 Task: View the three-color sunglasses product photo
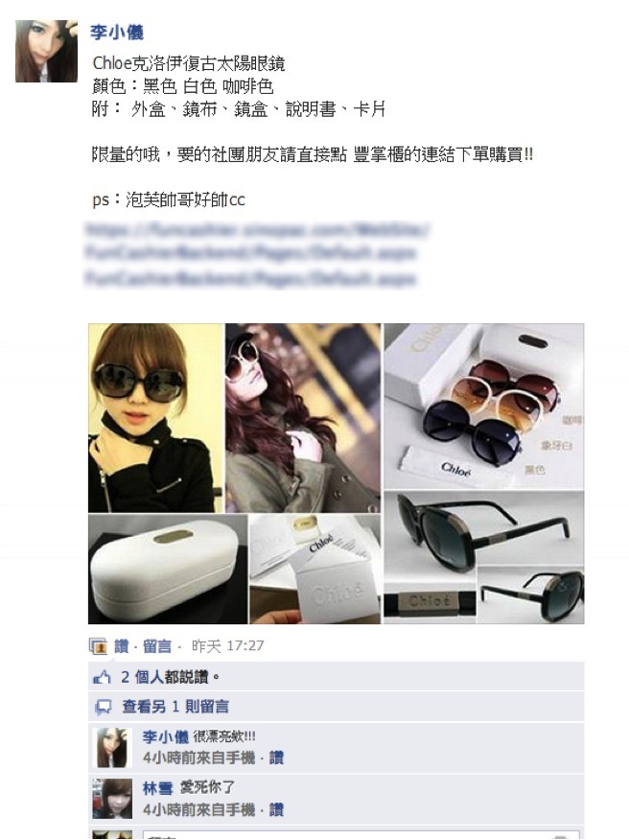[x=484, y=407]
